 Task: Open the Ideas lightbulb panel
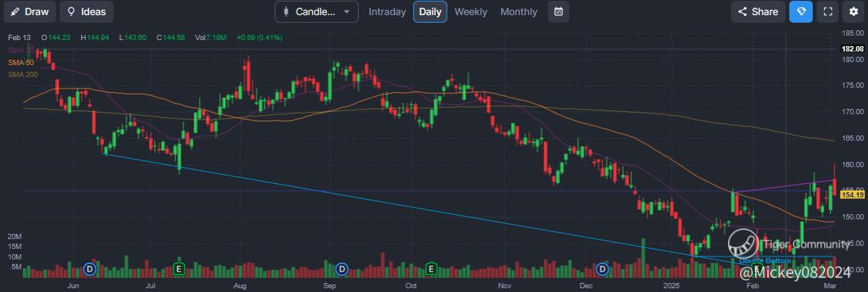pos(86,11)
